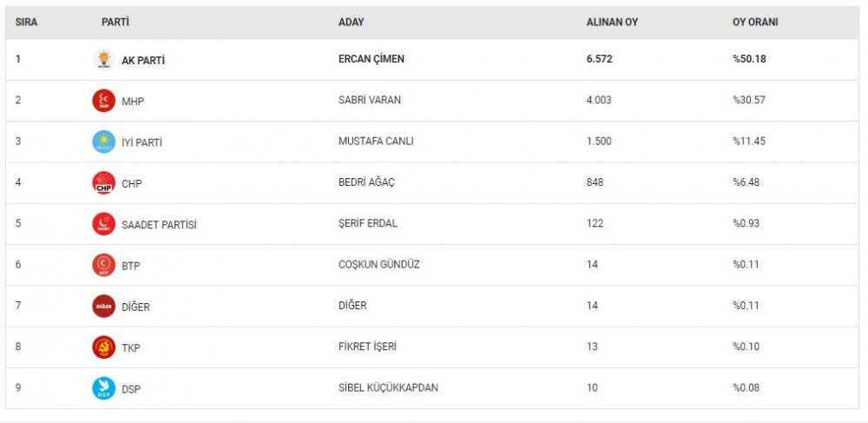Click the AK Parti logo icon
Viewport: 868px width, 423px height.
[x=103, y=59]
